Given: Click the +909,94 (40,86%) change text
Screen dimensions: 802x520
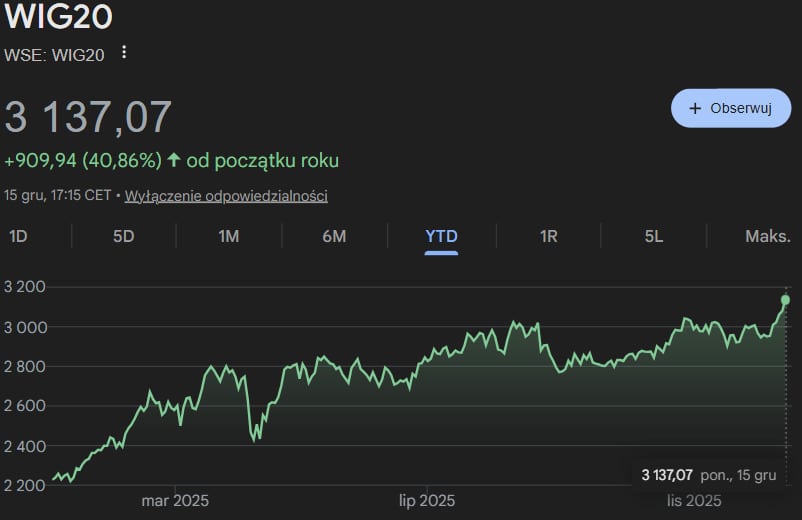Looking at the screenshot, I should point(82,160).
